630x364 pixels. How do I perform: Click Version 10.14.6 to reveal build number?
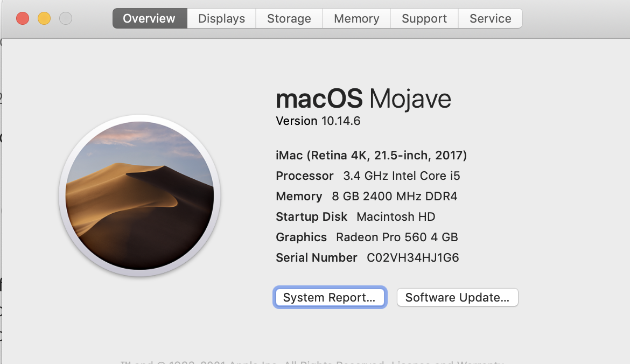pos(318,121)
